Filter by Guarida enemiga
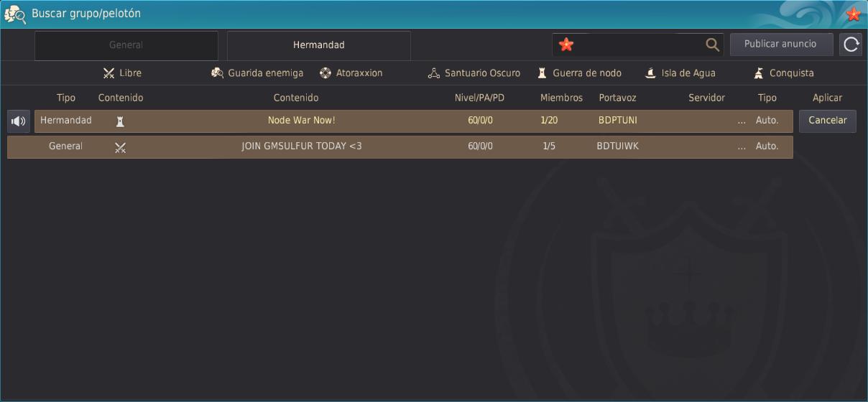Screen dimensions: 868x402 click(x=257, y=73)
